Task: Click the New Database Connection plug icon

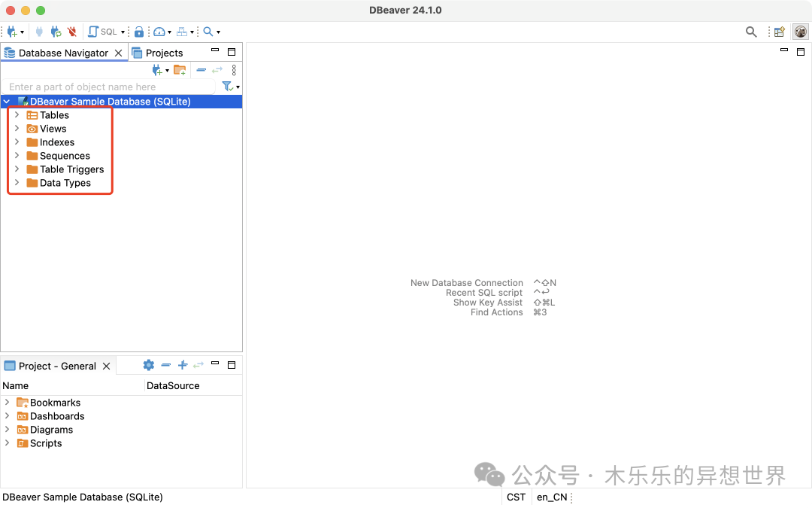Action: [x=12, y=32]
